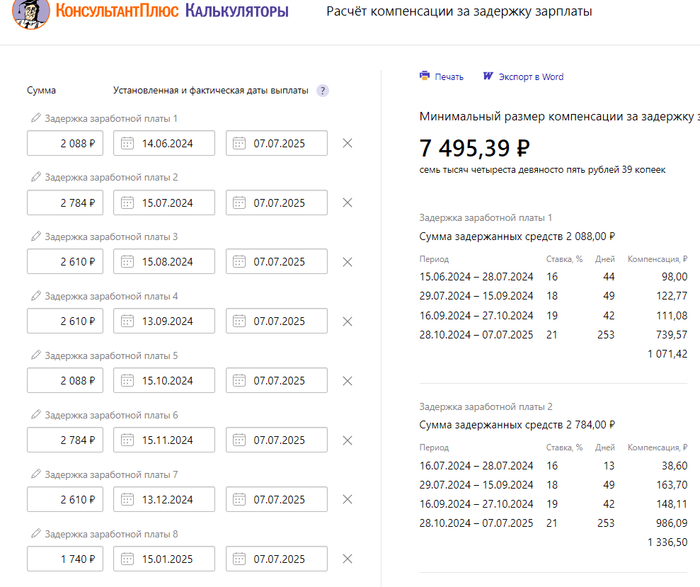Rename Задержка заработной платы 2 via pencil icon
Screen dimensions: 700x587
pos(36,178)
